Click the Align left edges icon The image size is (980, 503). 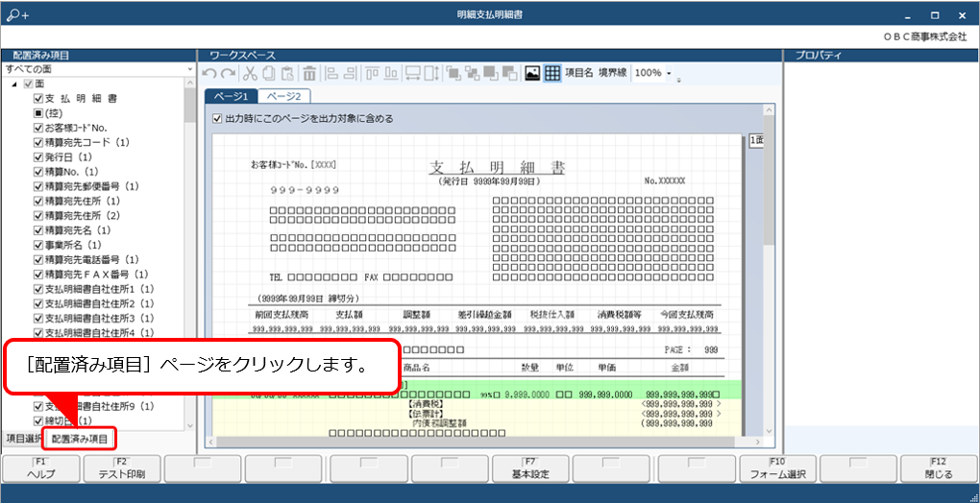pos(331,73)
